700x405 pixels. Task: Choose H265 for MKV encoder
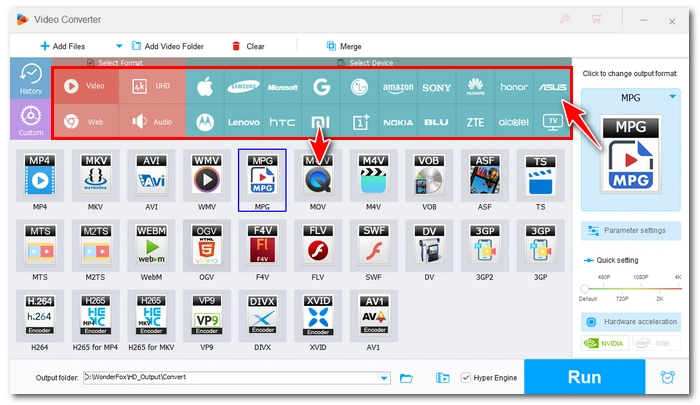tap(151, 316)
